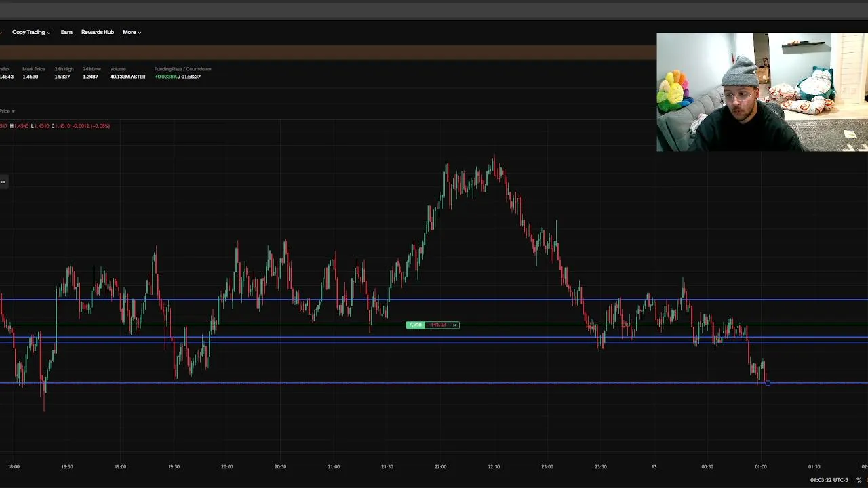The width and height of the screenshot is (868, 488).
Task: Toggle percent scale on the chart
Action: 859,480
